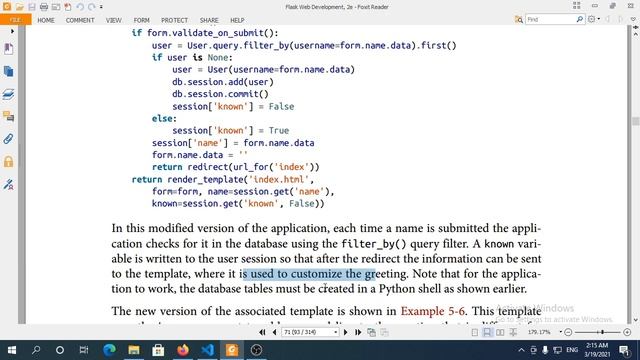The image size is (640, 360).
Task: Zoom out with the minus button
Action: [x=568, y=333]
